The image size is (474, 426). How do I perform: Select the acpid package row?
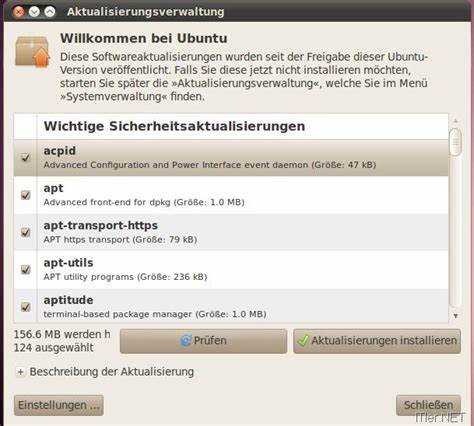click(x=231, y=158)
